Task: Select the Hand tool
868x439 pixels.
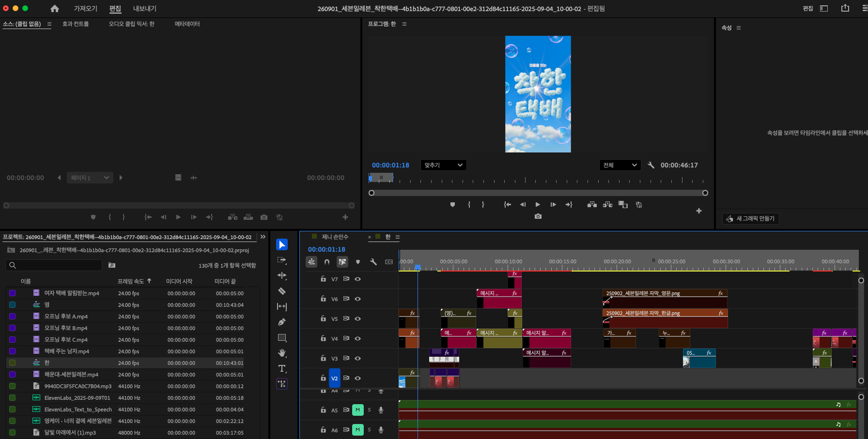Action: coord(282,353)
